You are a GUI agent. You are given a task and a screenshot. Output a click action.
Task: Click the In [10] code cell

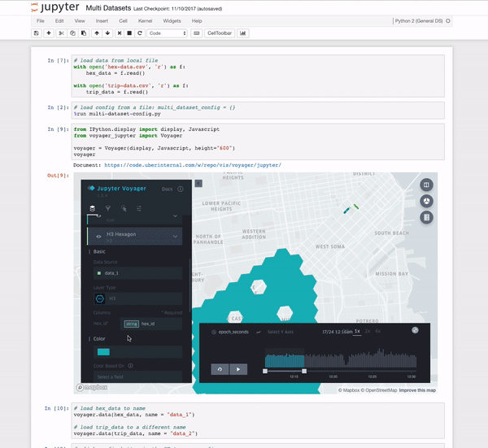(x=258, y=421)
